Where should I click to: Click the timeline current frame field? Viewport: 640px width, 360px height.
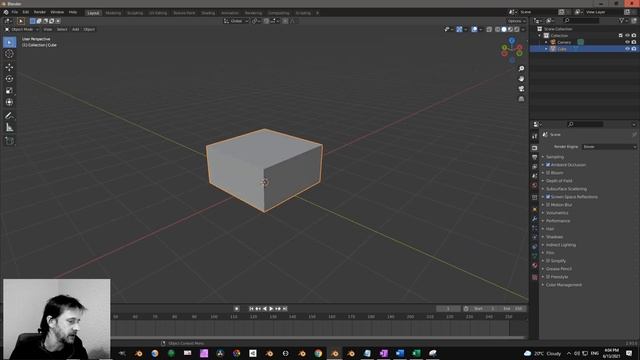448,309
